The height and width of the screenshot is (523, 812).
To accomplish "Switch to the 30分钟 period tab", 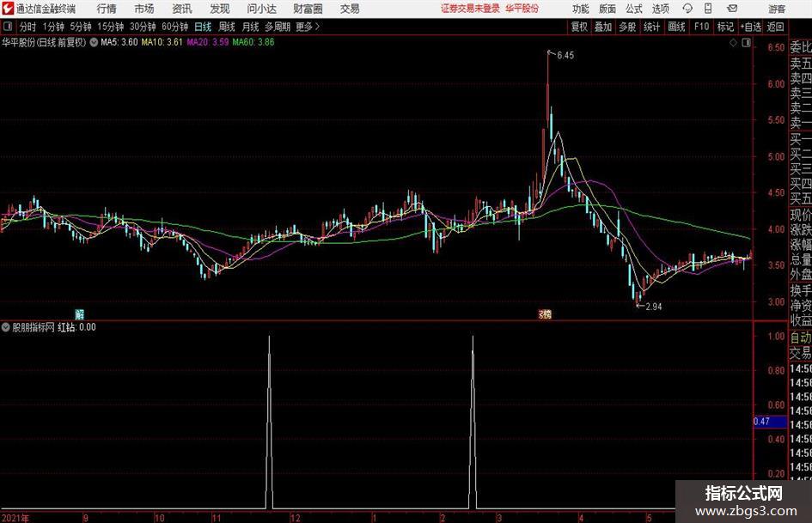I will pyautogui.click(x=143, y=27).
